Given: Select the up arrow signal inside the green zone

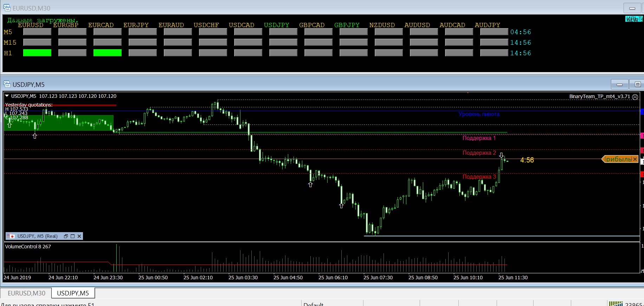Looking at the screenshot, I should click(10, 125).
